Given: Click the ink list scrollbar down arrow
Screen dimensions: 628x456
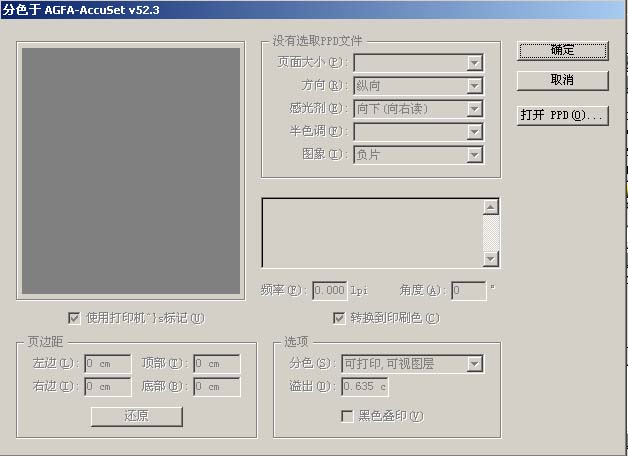Looking at the screenshot, I should (x=491, y=259).
